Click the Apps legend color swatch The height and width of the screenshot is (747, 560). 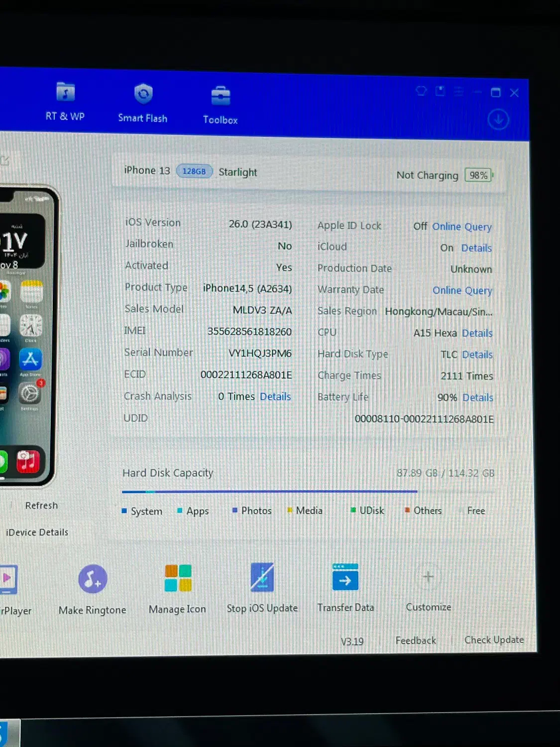(180, 510)
